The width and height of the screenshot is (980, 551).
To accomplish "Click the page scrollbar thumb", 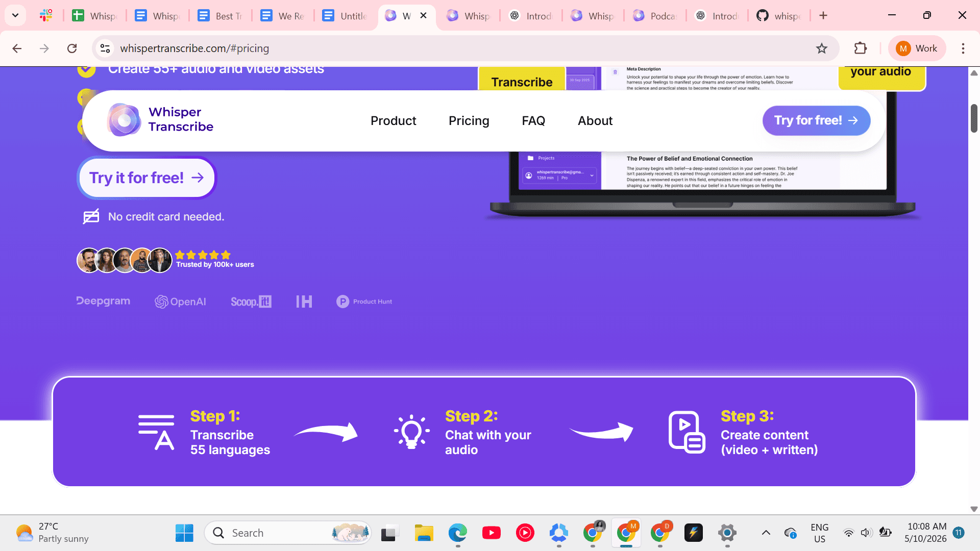I will pyautogui.click(x=974, y=118).
